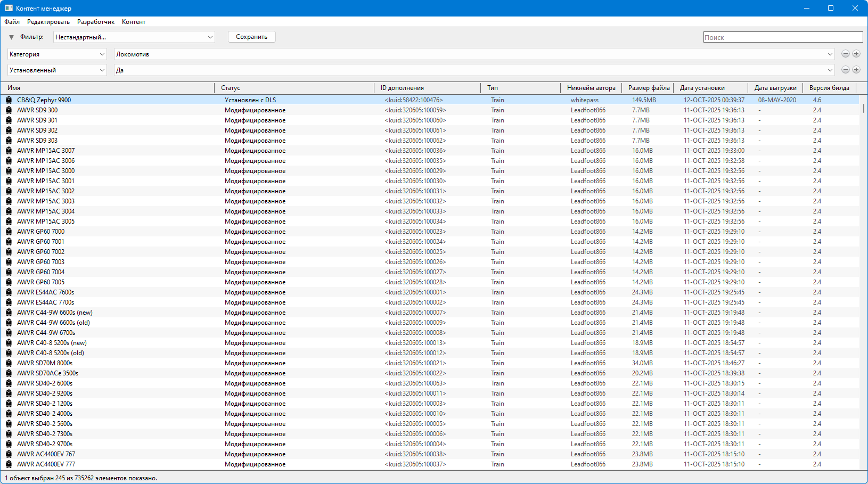Click the locomotive icon beside AWVR ES44AC 7600s
This screenshot has width=868, height=484.
(x=9, y=292)
